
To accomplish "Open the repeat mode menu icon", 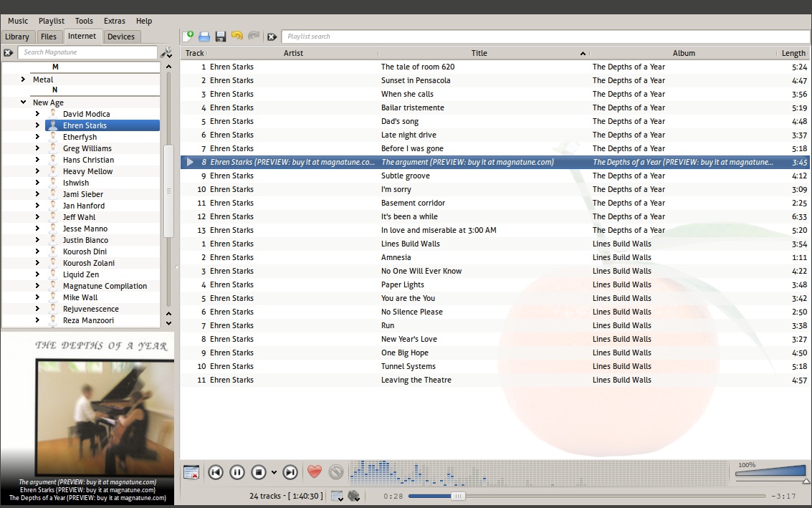I will coord(337,496).
